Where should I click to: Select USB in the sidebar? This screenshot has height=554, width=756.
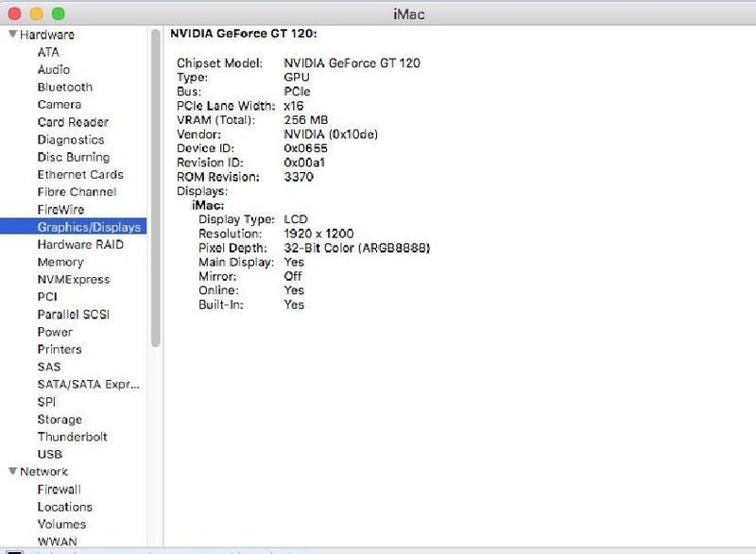pos(52,454)
